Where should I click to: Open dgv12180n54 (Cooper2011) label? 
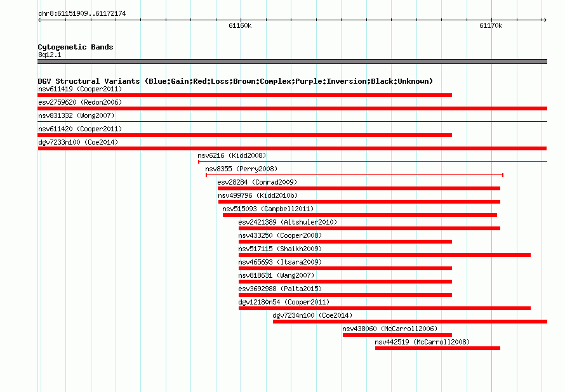tap(284, 302)
